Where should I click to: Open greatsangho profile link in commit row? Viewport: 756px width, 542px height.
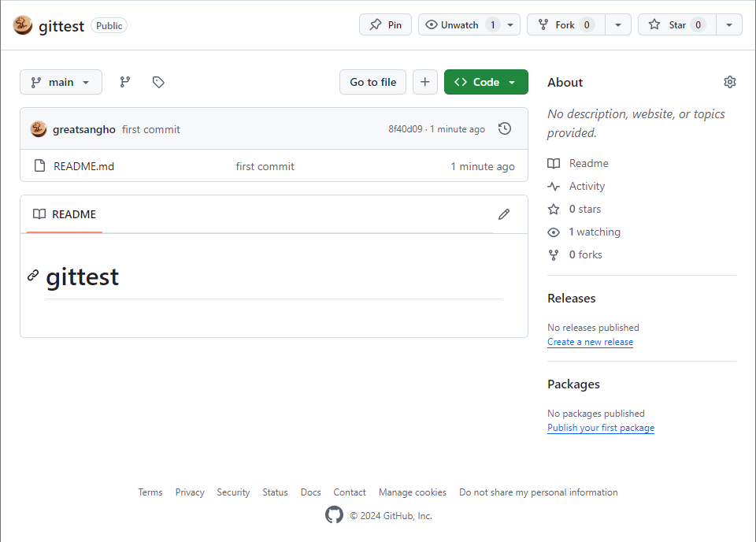tap(84, 129)
